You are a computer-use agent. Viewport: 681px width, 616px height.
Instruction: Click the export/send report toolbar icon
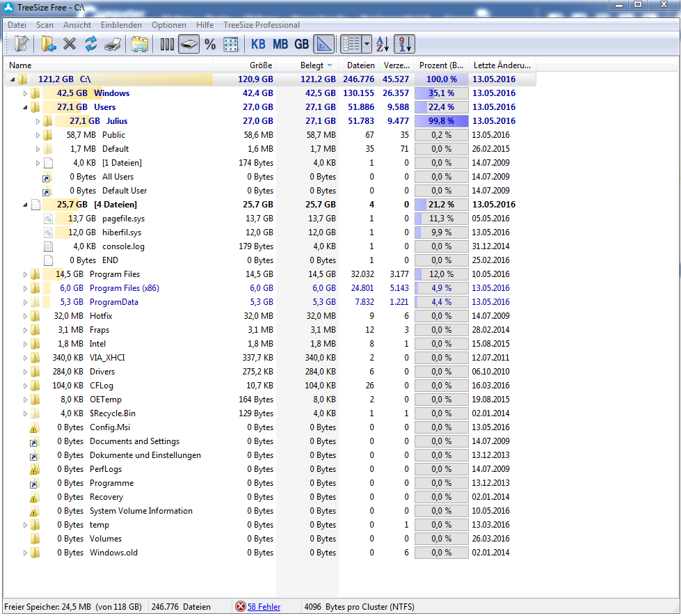pos(22,44)
